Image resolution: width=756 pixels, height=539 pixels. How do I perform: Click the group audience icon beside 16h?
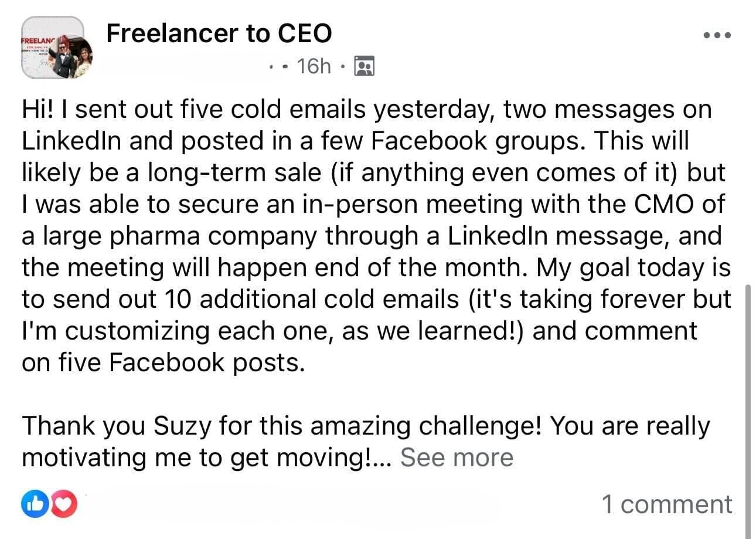365,67
